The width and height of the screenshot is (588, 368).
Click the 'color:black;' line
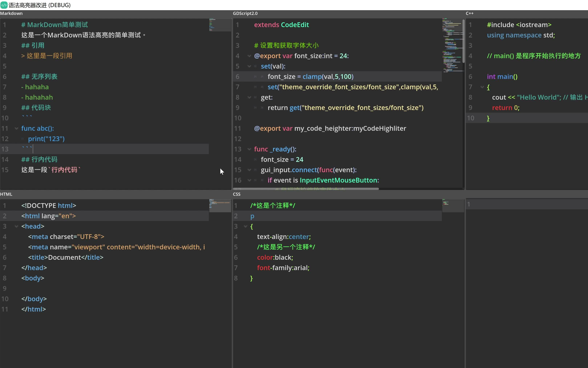275,258
